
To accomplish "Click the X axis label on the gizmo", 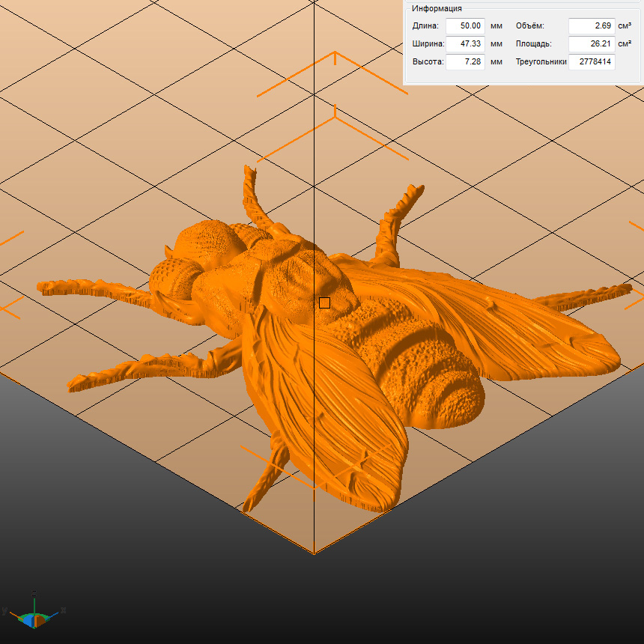I will (64, 610).
